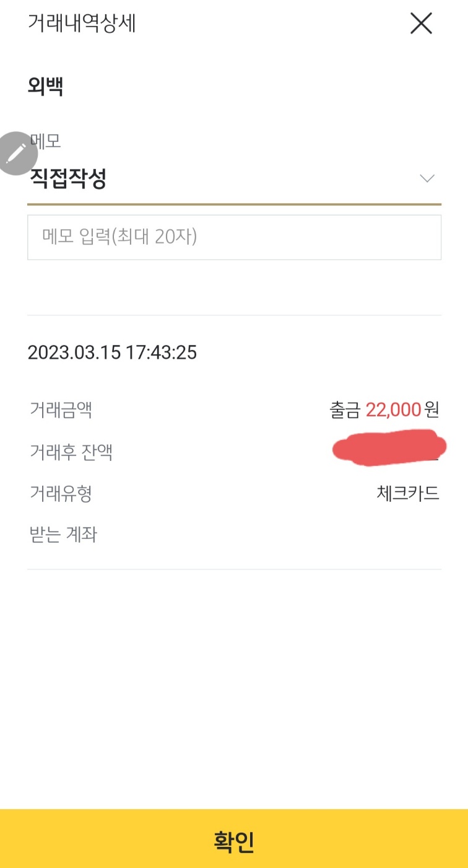This screenshot has height=868, width=468.
Task: Tap the pencil edit icon
Action: tap(15, 152)
